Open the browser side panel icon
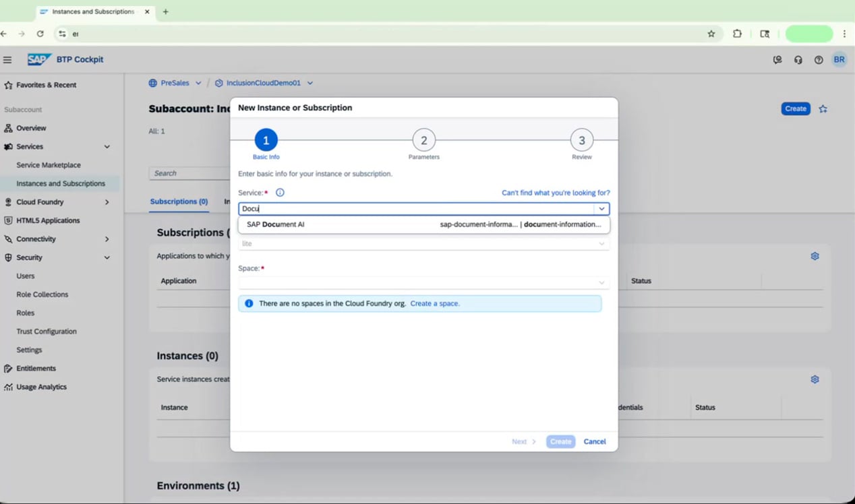Viewport: 855px width, 504px height. tap(765, 34)
